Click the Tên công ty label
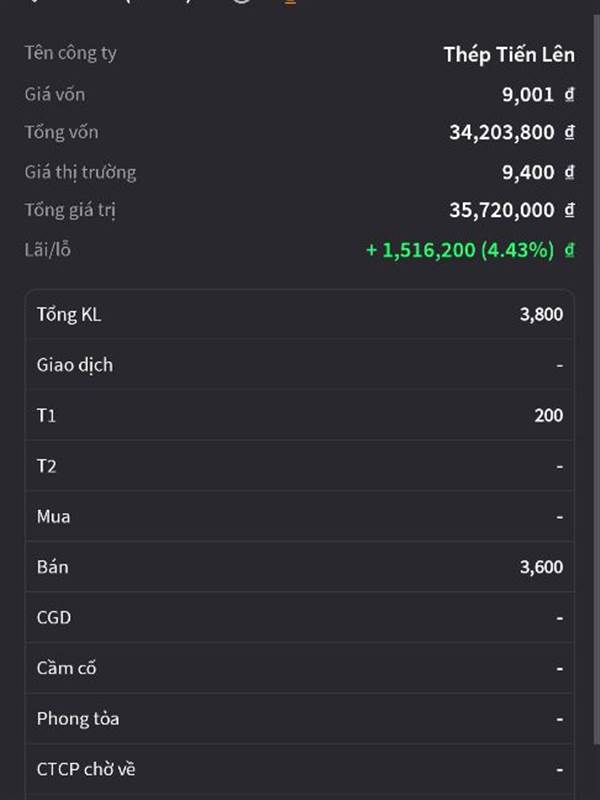This screenshot has height=800, width=600. pyautogui.click(x=70, y=53)
